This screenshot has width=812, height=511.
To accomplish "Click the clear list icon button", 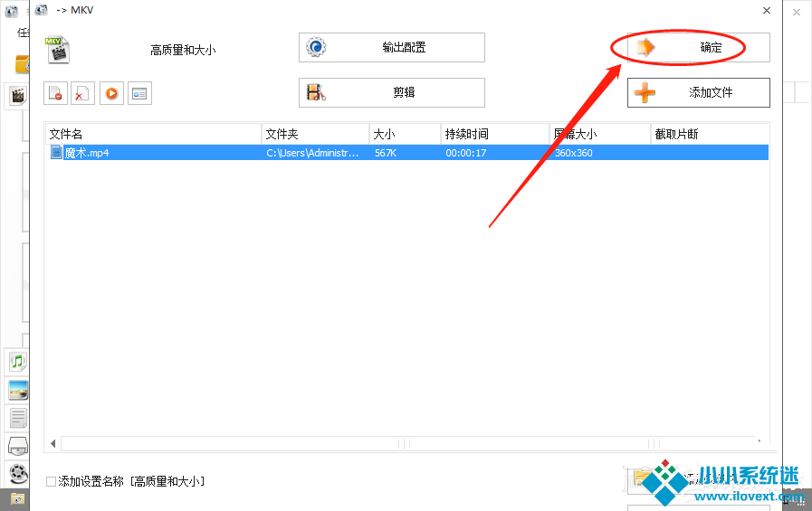I will (83, 93).
